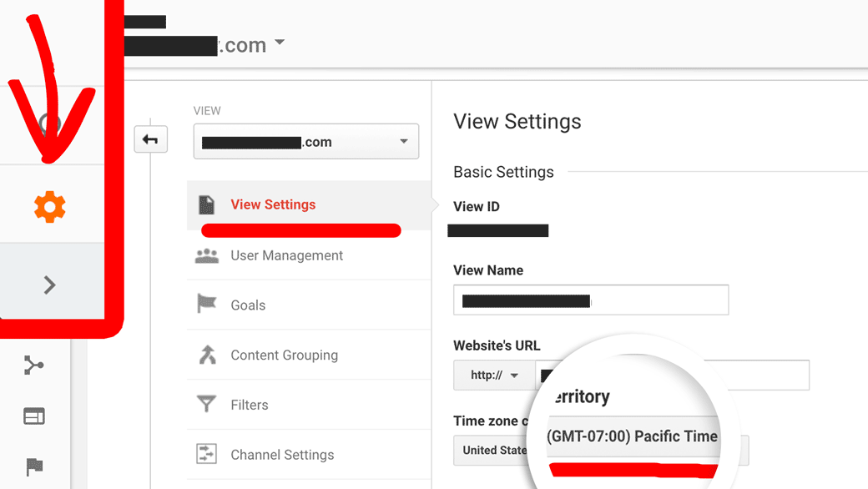The height and width of the screenshot is (489, 868).
Task: Click the Website's URL text field
Action: pyautogui.click(x=672, y=375)
